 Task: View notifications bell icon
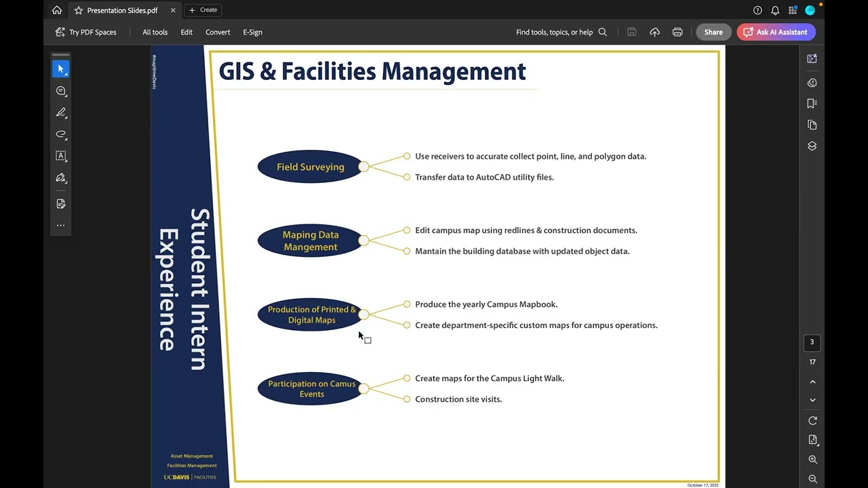(x=775, y=10)
